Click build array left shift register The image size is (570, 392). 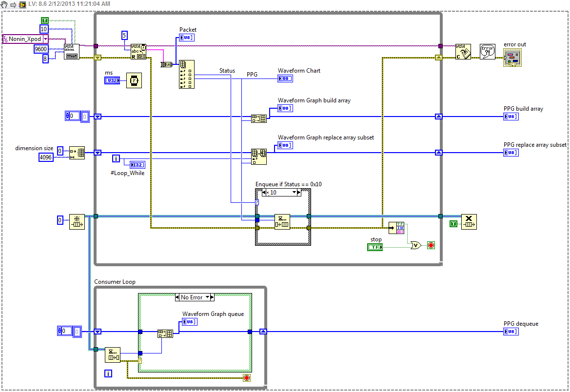click(x=98, y=117)
